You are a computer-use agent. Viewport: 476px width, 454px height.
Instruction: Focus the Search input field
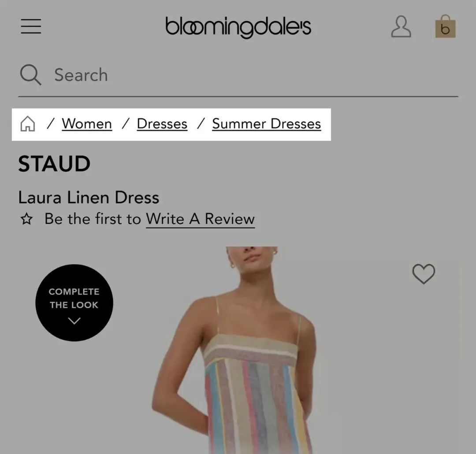pos(238,74)
